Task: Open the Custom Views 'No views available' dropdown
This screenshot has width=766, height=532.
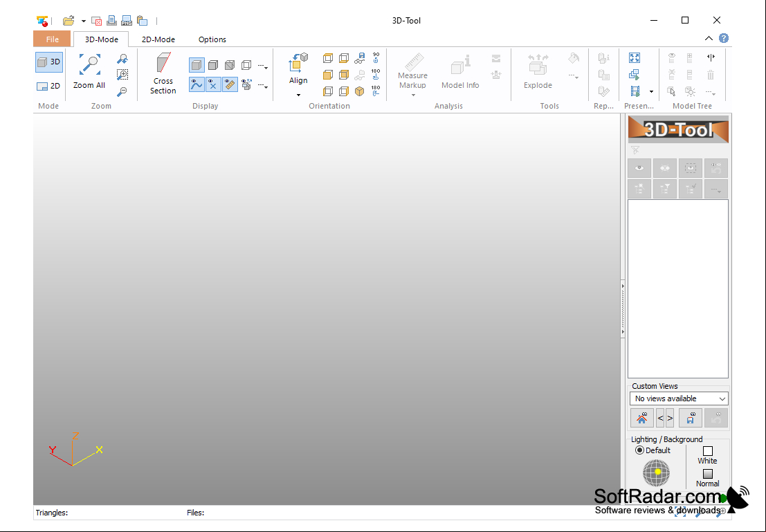Action: tap(679, 398)
